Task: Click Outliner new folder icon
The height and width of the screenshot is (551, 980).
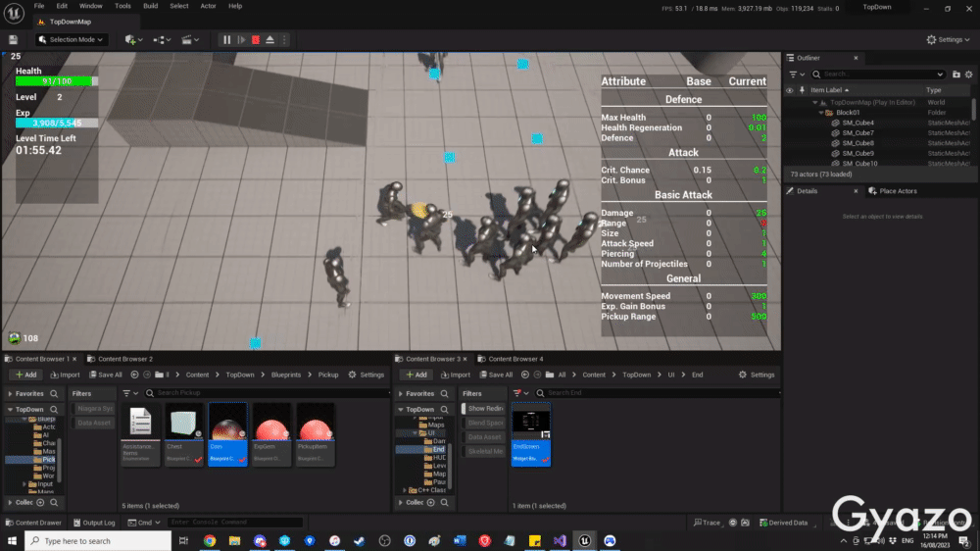Action: [x=956, y=74]
